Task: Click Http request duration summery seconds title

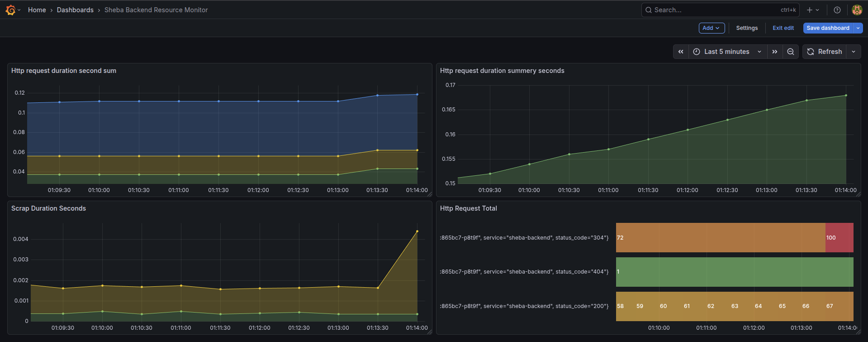Action: [502, 71]
